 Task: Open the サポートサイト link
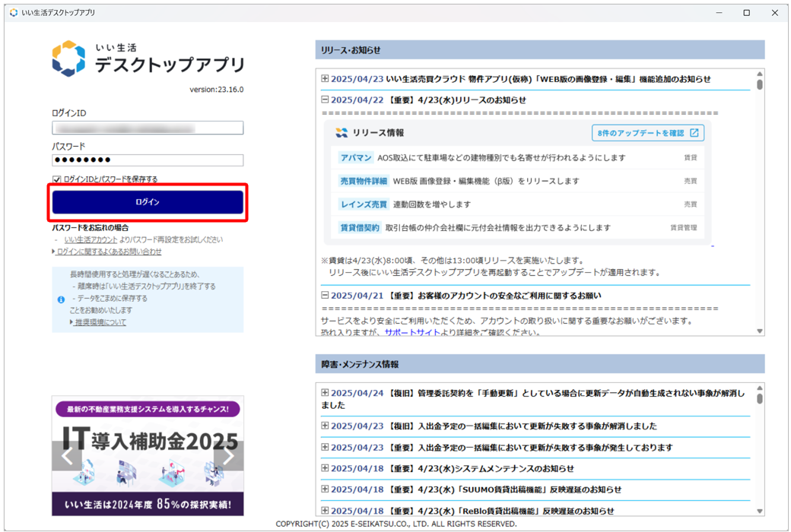412,332
